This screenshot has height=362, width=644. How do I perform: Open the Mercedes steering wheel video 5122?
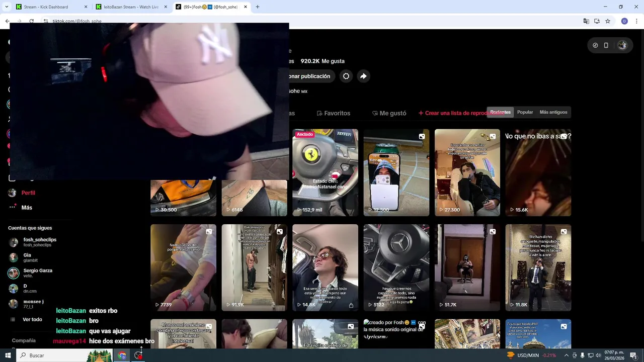click(396, 267)
